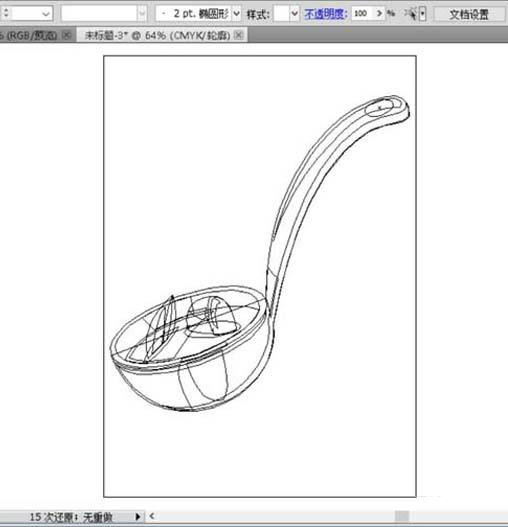
Task: Click the 样式 graphic style swatch
Action: [x=281, y=14]
